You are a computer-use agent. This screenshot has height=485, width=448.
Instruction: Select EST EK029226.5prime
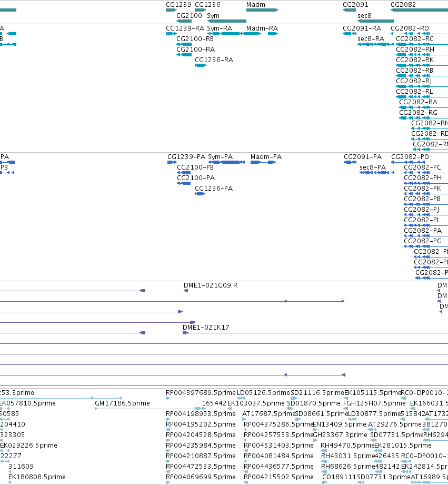(x=5, y=451)
